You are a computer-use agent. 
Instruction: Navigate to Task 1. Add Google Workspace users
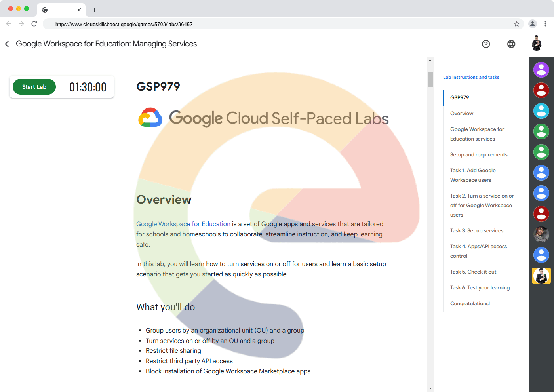pyautogui.click(x=473, y=175)
